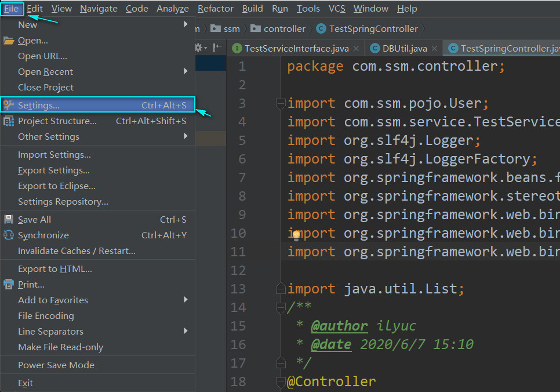Viewport: 560px width, 392px height.
Task: Open Settings Repository...
Action: pos(97,202)
